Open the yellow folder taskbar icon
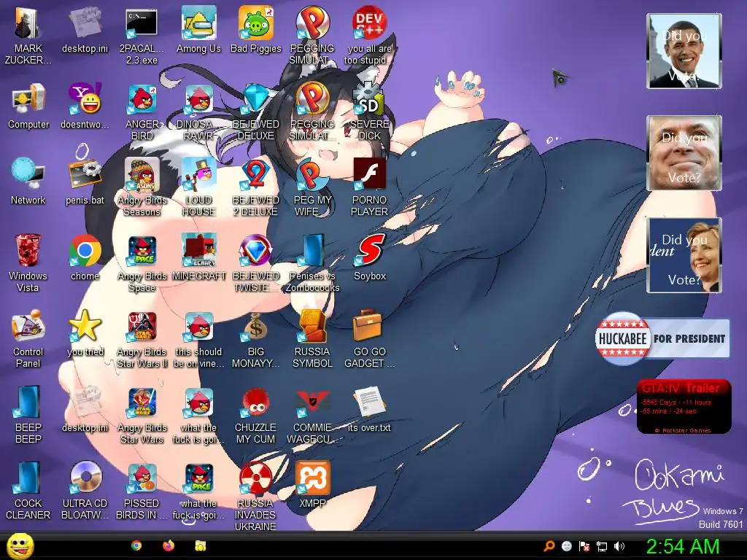The width and height of the screenshot is (747, 560). (200, 545)
